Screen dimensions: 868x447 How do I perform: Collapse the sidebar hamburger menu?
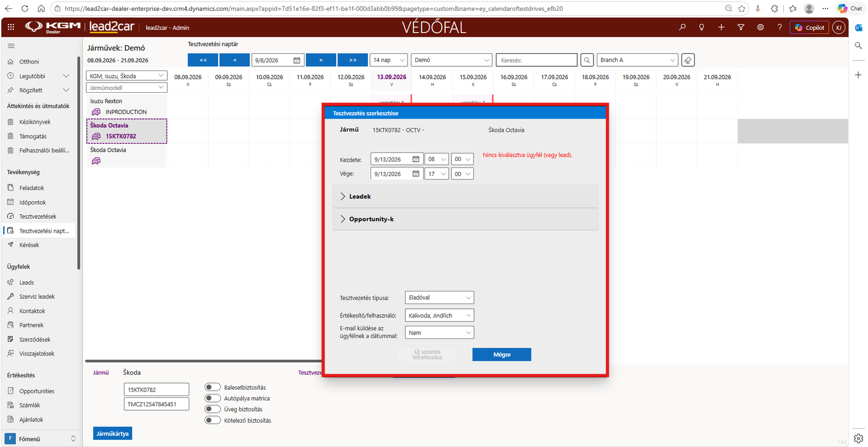(11, 46)
